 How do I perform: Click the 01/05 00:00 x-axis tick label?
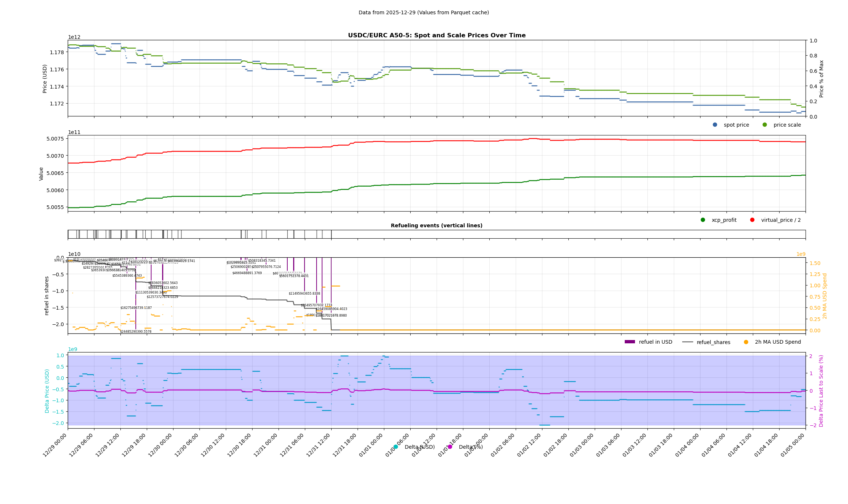click(793, 445)
